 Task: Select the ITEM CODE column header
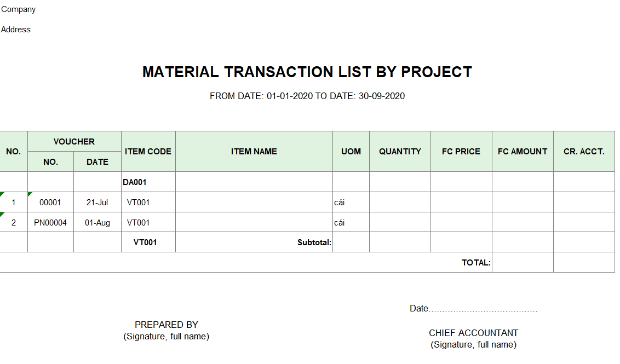pyautogui.click(x=148, y=152)
